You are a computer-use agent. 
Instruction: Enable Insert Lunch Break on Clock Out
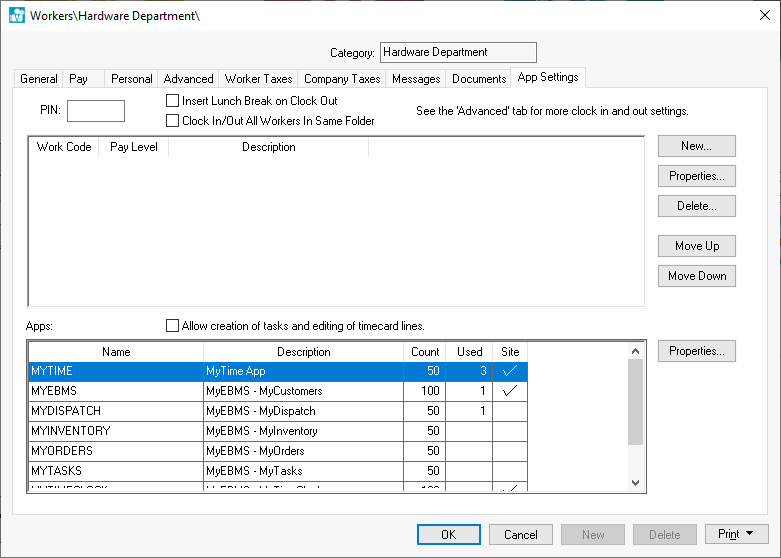point(173,101)
